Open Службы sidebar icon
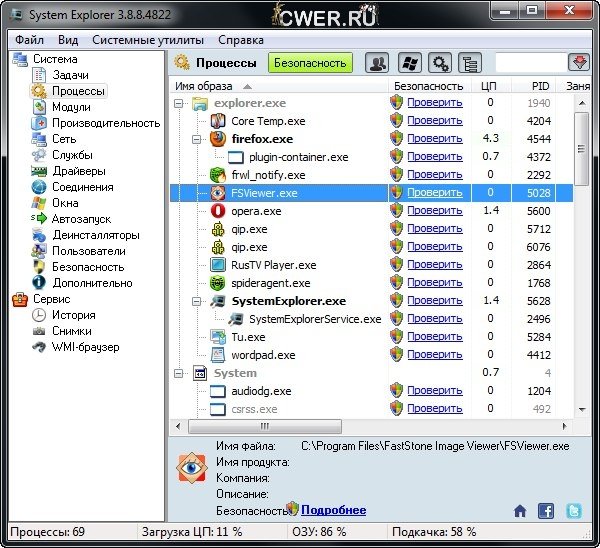Screen dimensions: 600x548 click(39, 155)
